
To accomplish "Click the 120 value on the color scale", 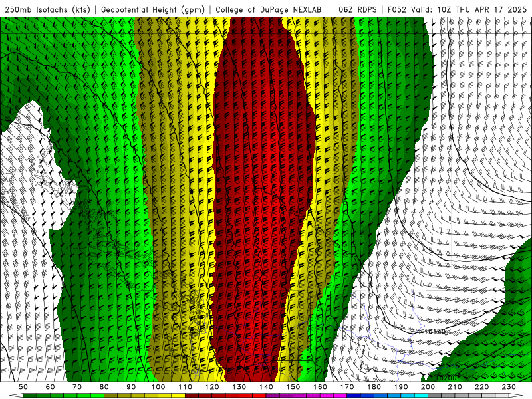I will pos(212,387).
